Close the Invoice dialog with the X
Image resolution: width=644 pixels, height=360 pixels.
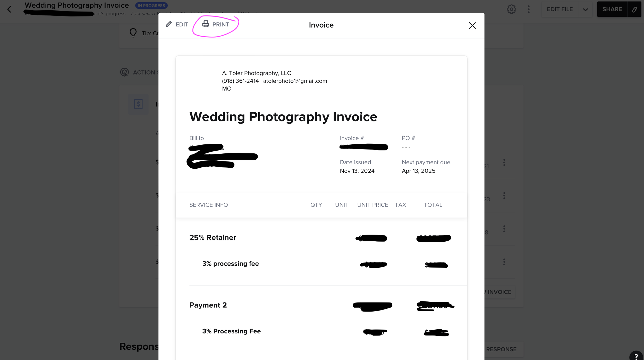point(472,26)
